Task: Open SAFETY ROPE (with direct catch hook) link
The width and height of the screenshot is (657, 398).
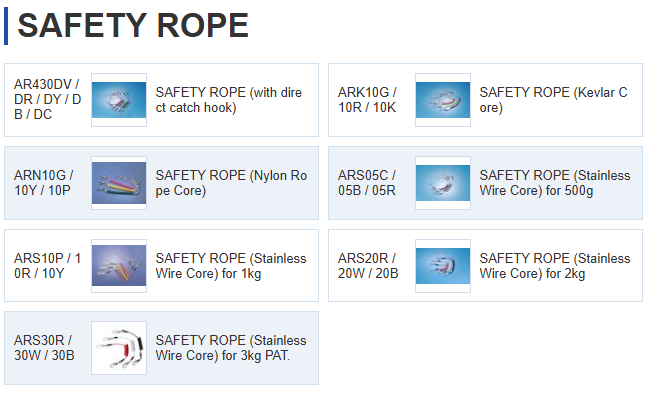Action: pyautogui.click(x=228, y=100)
